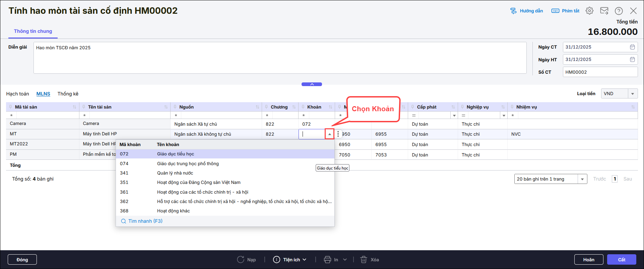The image size is (644, 269).
Task: Open the settings gear icon
Action: point(589,11)
